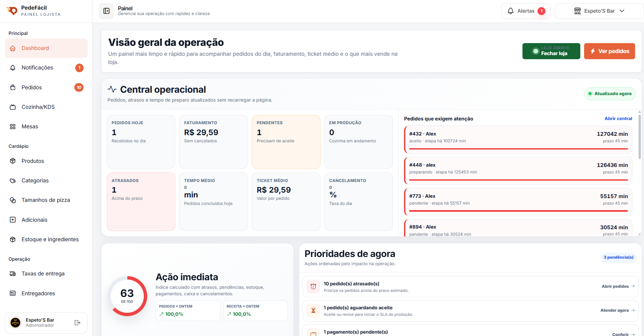Click the Categorias tag icon

[13, 181]
